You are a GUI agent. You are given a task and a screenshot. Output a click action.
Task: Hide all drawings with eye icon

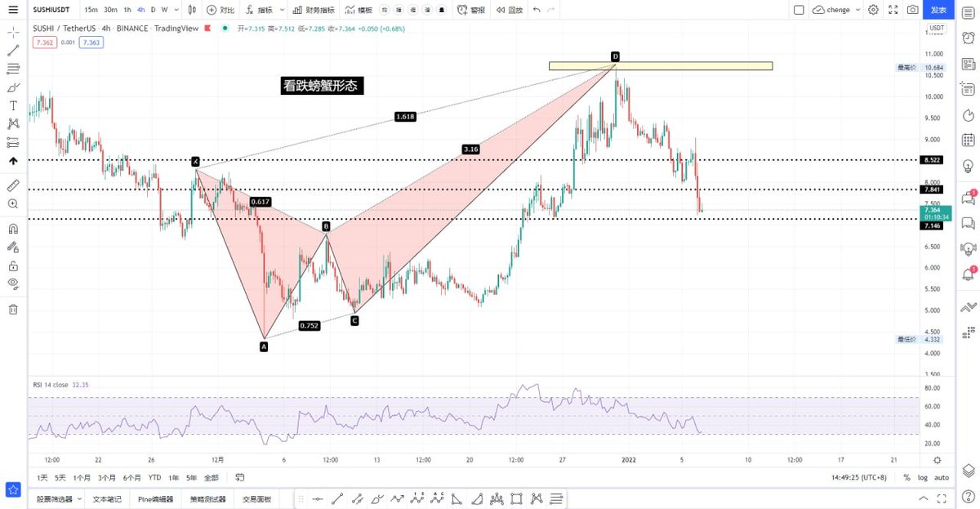tap(13, 284)
